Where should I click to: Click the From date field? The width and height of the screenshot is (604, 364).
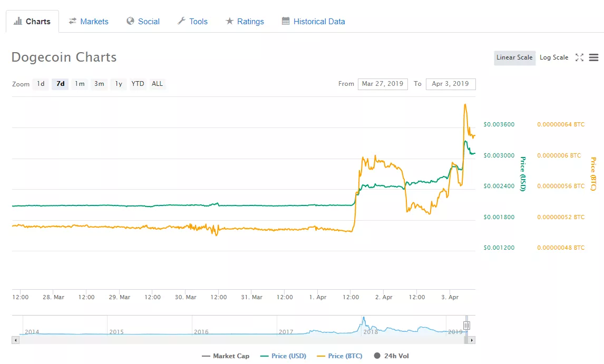(383, 84)
